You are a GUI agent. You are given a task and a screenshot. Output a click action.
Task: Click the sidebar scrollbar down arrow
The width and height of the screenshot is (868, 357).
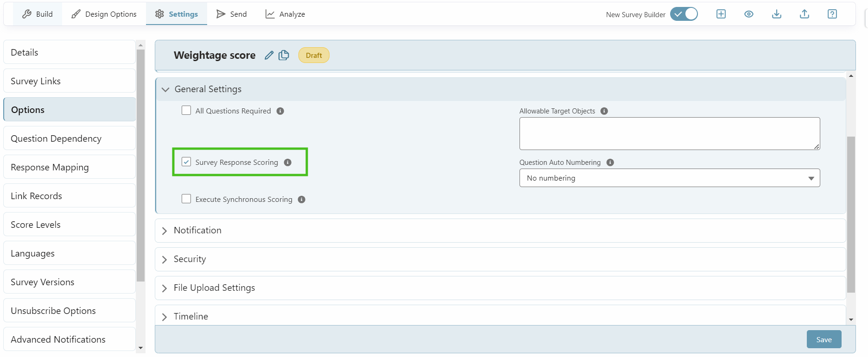click(141, 348)
